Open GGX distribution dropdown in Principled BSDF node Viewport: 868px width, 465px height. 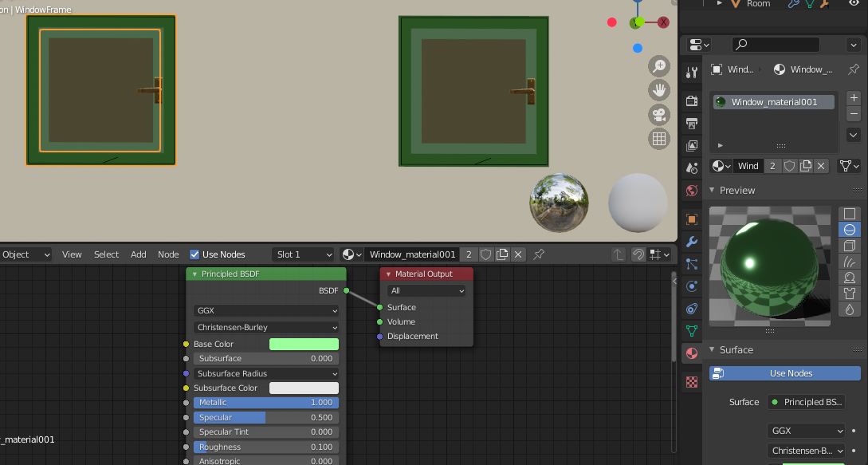click(x=266, y=311)
